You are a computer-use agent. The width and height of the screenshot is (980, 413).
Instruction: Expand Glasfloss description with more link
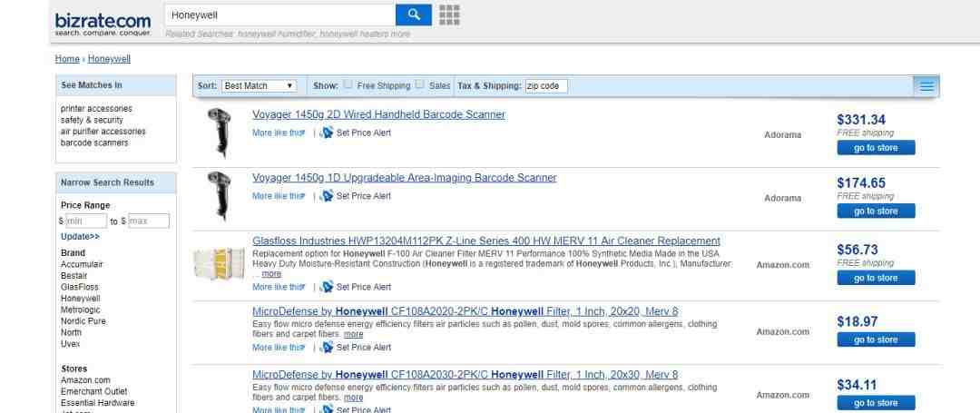pos(271,272)
